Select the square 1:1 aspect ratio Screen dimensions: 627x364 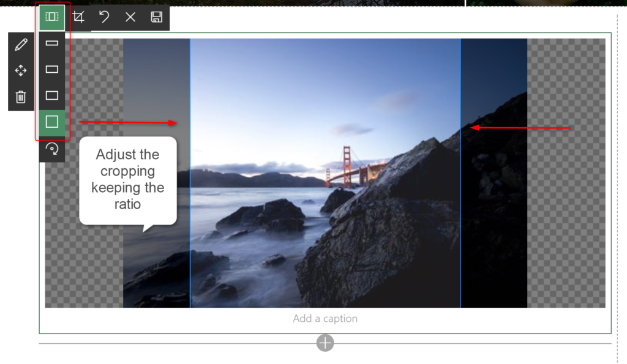[x=52, y=122]
